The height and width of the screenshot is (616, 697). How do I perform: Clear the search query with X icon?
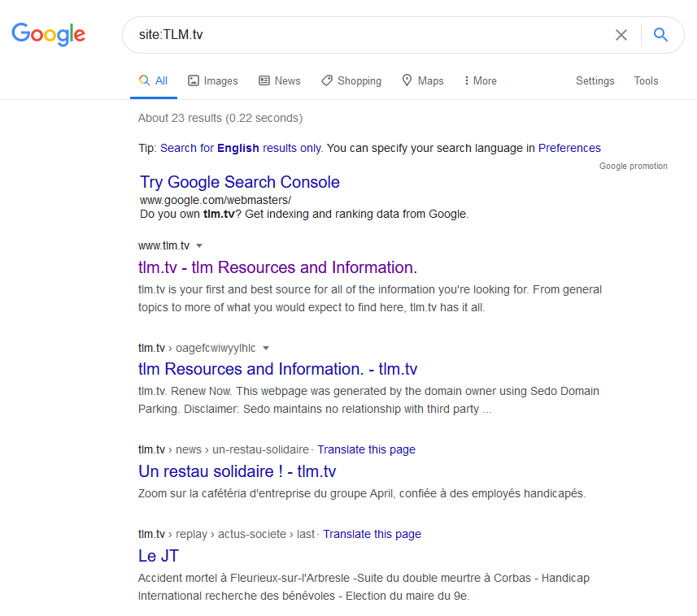coord(621,35)
